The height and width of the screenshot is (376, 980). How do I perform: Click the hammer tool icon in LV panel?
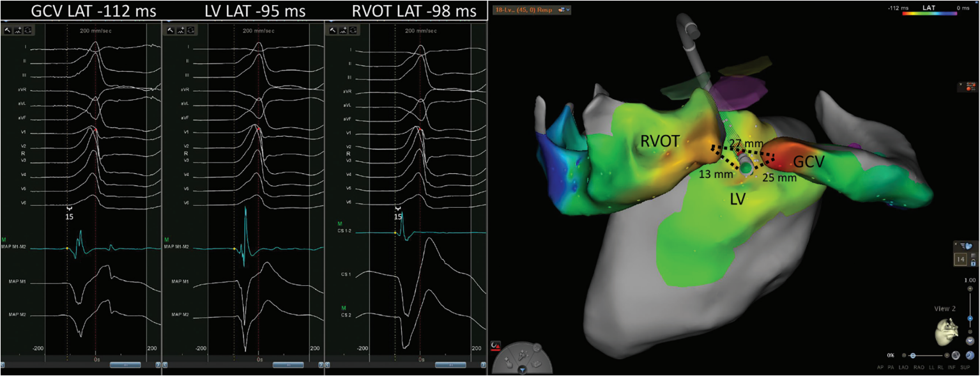point(171,30)
